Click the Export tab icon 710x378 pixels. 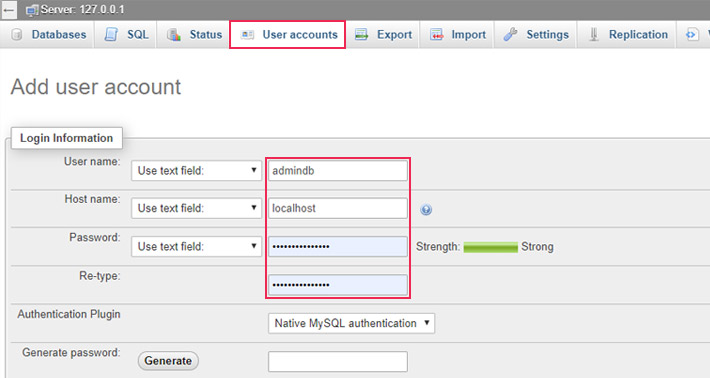(361, 34)
